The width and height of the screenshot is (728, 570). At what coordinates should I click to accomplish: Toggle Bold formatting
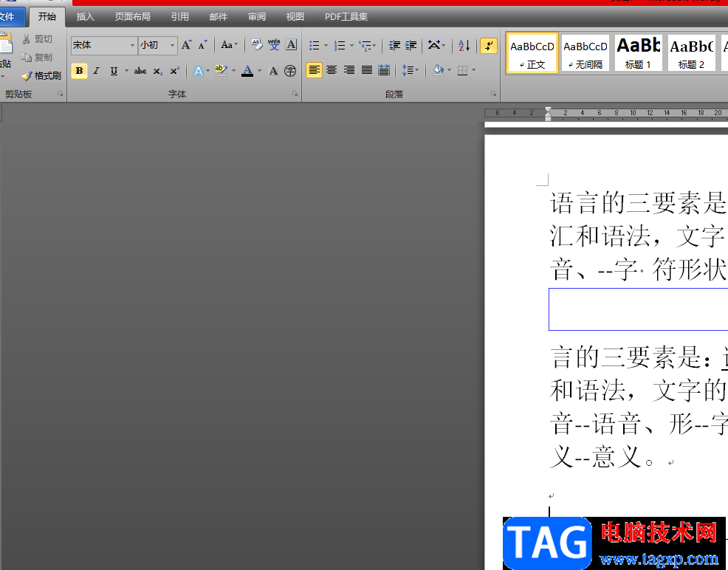coord(80,71)
